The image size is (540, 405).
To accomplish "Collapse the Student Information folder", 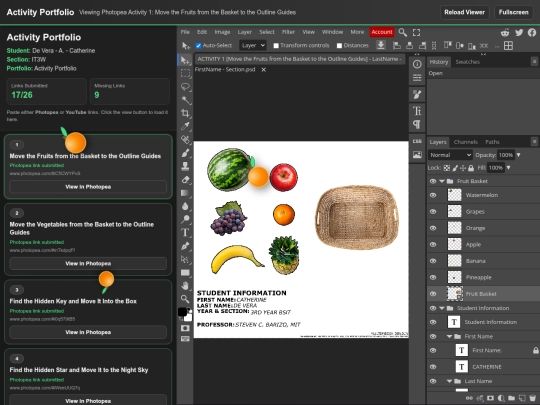I will tap(442, 308).
